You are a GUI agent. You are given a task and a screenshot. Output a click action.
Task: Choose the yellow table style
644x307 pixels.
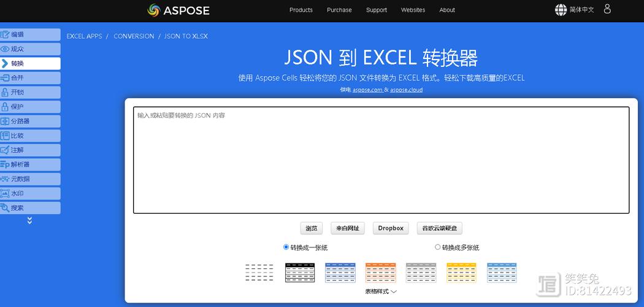(461, 273)
